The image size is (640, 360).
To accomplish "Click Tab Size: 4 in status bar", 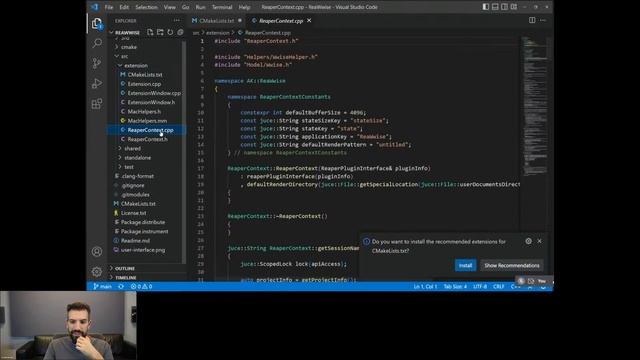I will coord(455,287).
